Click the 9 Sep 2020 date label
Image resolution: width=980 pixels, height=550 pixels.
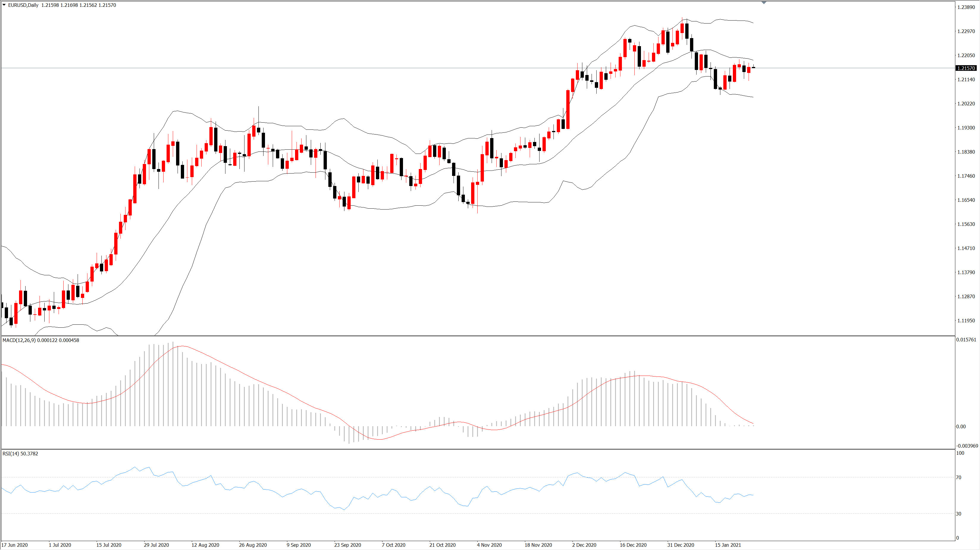click(299, 545)
